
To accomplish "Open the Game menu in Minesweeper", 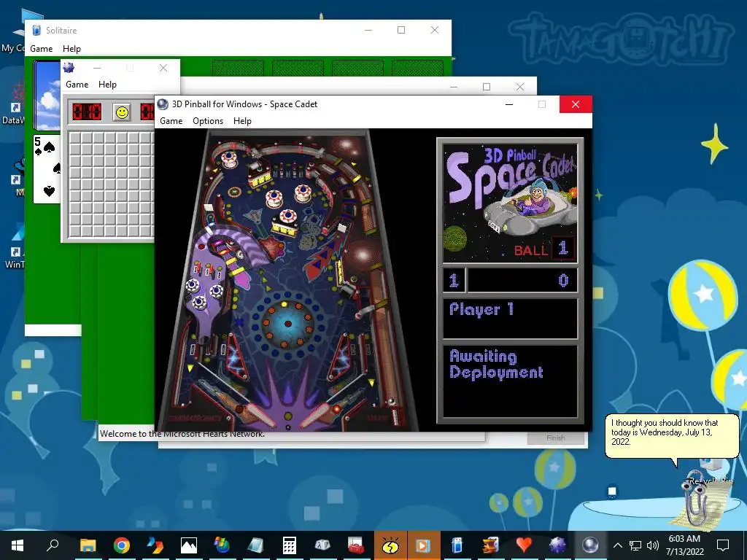I will [77, 85].
